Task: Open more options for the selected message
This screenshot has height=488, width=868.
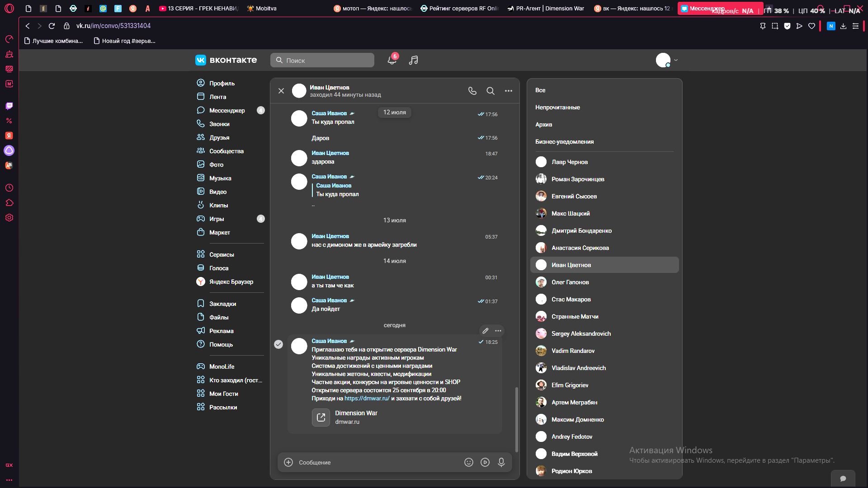Action: [x=498, y=331]
